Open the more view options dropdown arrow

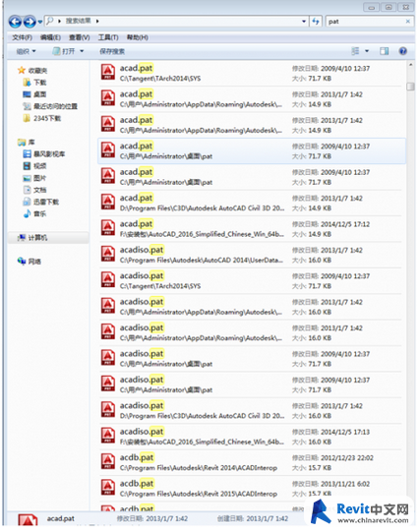pos(367,51)
